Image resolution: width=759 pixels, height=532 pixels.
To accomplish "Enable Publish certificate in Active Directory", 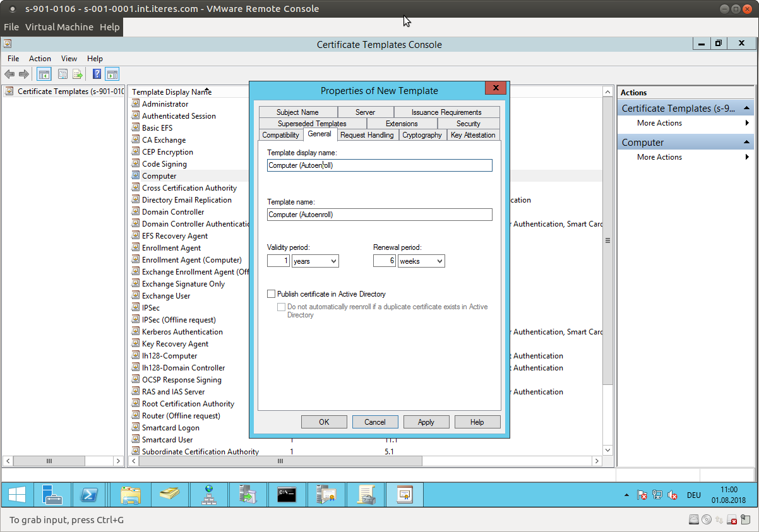I will [x=272, y=294].
